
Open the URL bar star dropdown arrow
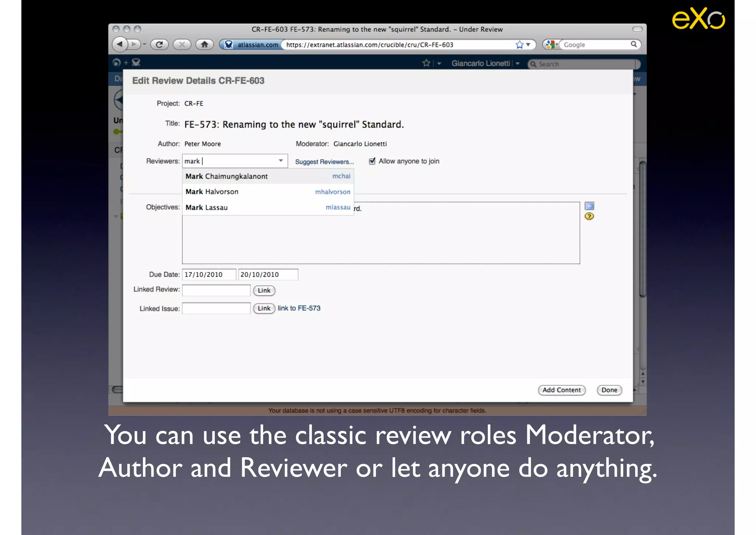pyautogui.click(x=528, y=45)
